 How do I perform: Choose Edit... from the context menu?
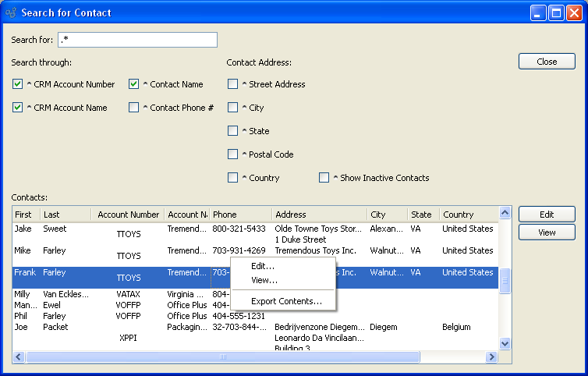pyautogui.click(x=263, y=267)
